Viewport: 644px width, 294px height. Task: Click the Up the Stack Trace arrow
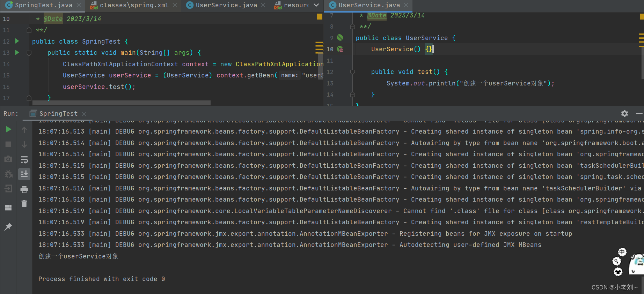pos(24,130)
